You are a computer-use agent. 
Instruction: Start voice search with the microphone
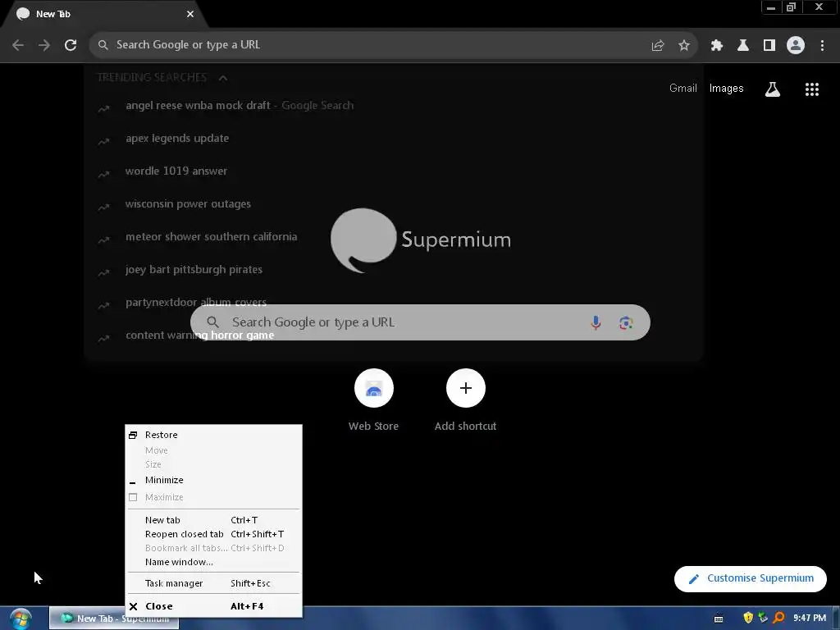pyautogui.click(x=596, y=322)
